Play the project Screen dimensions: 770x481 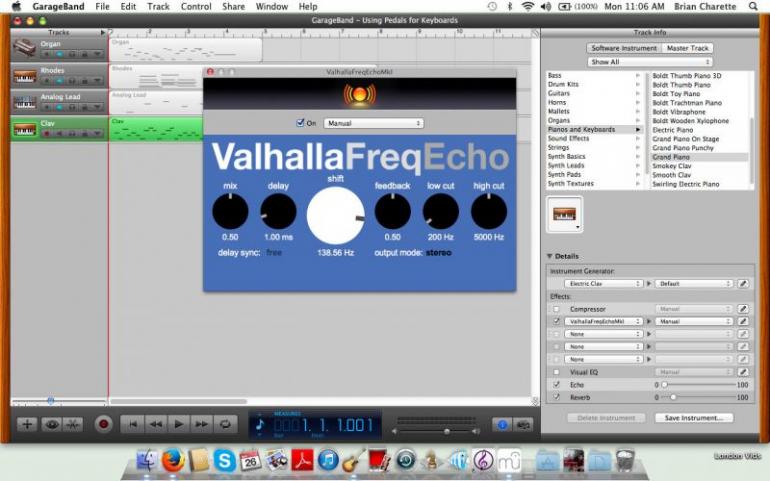click(179, 424)
